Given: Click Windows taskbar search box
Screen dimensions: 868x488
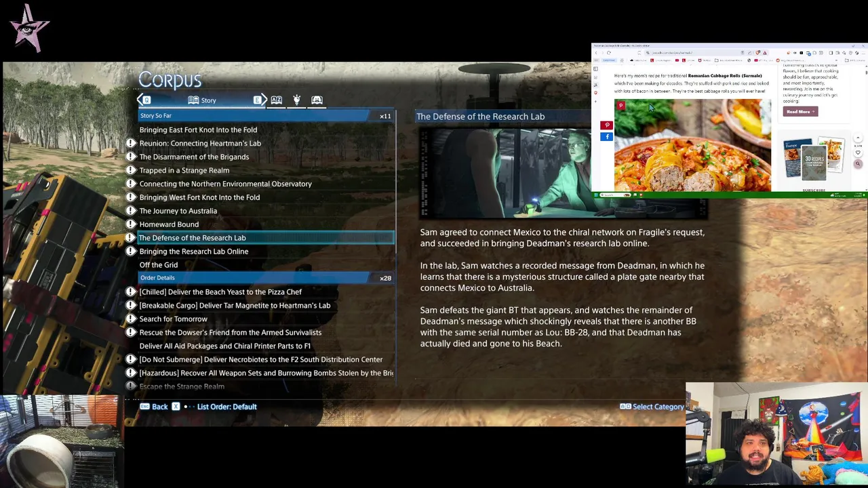Looking at the screenshot, I should [616, 195].
